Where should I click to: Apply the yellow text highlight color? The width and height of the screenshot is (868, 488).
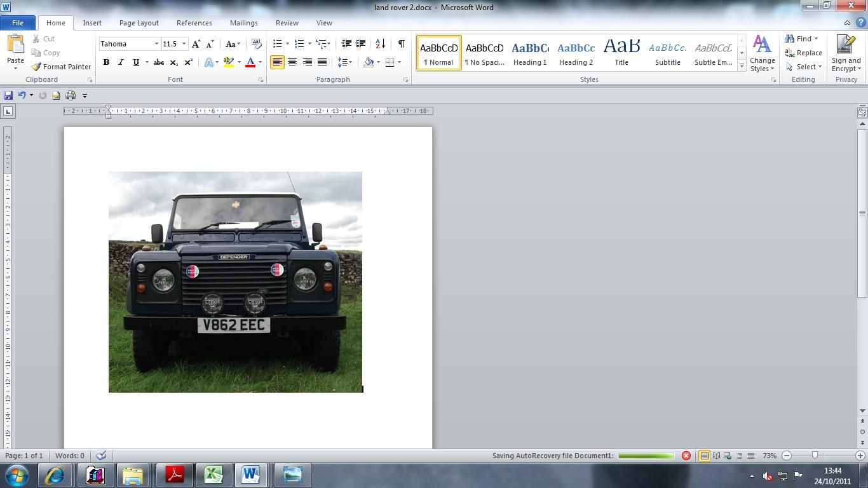(229, 62)
